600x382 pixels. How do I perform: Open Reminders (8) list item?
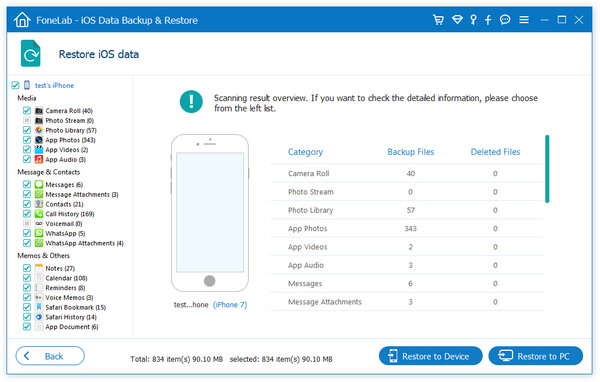(65, 288)
